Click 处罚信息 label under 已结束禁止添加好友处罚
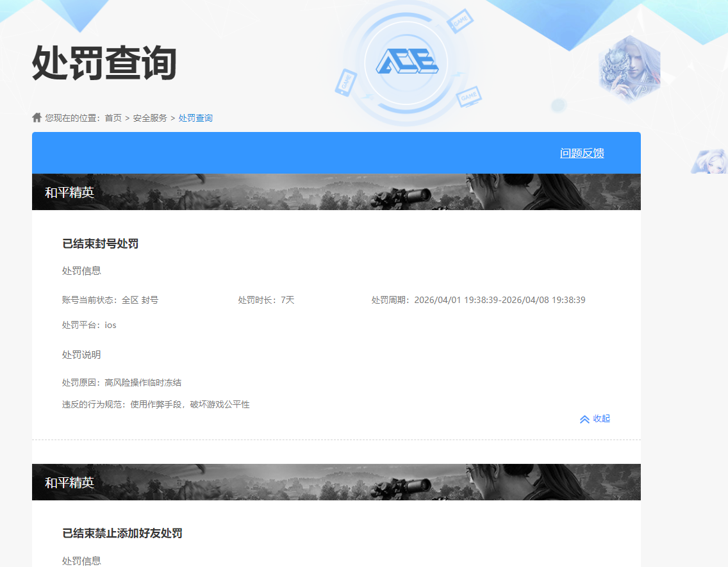The image size is (728, 567). [x=81, y=561]
